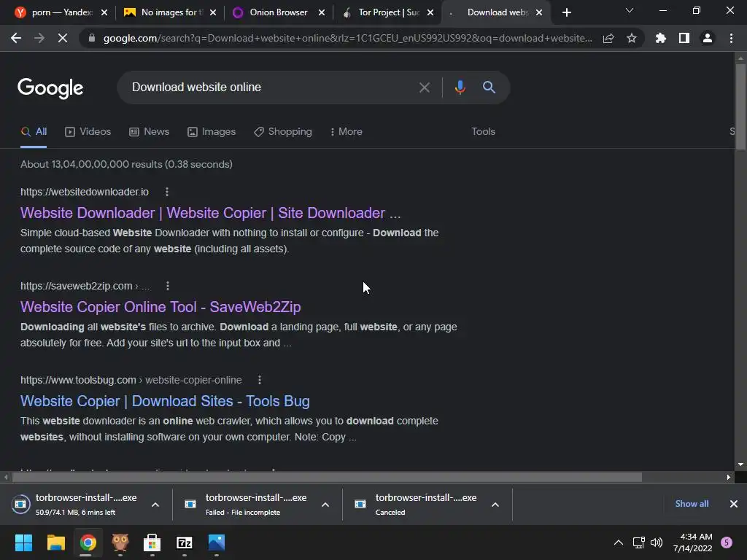Click the forward navigation arrow
Image resolution: width=747 pixels, height=560 pixels.
[x=39, y=38]
